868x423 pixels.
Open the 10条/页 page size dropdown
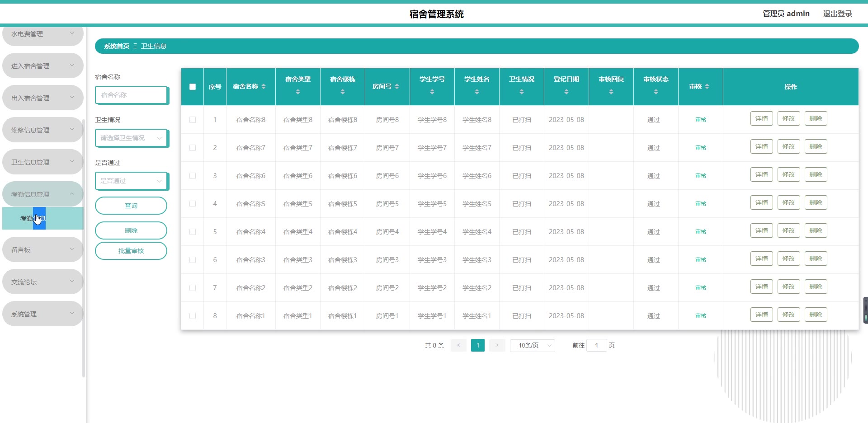(532, 345)
